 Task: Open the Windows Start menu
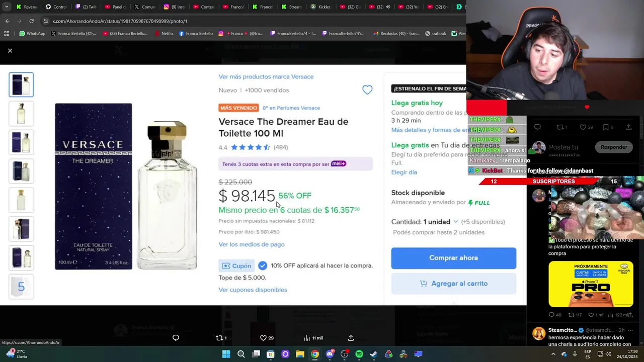point(226,354)
